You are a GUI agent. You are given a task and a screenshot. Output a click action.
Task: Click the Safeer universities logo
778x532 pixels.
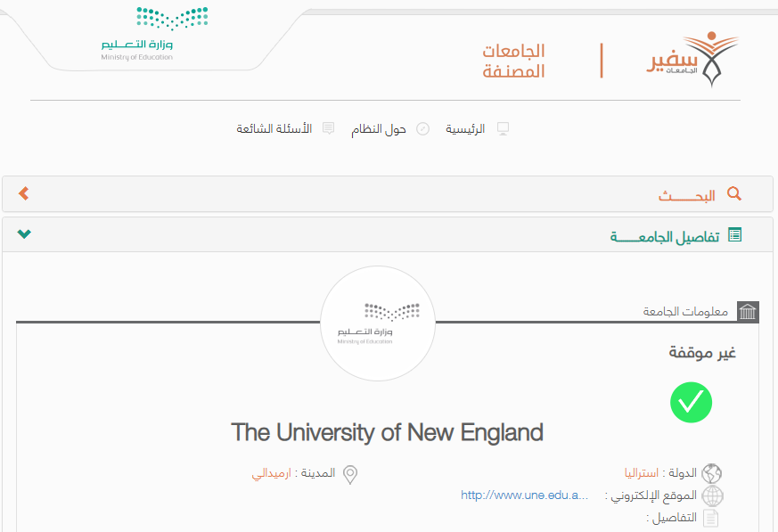[692, 60]
